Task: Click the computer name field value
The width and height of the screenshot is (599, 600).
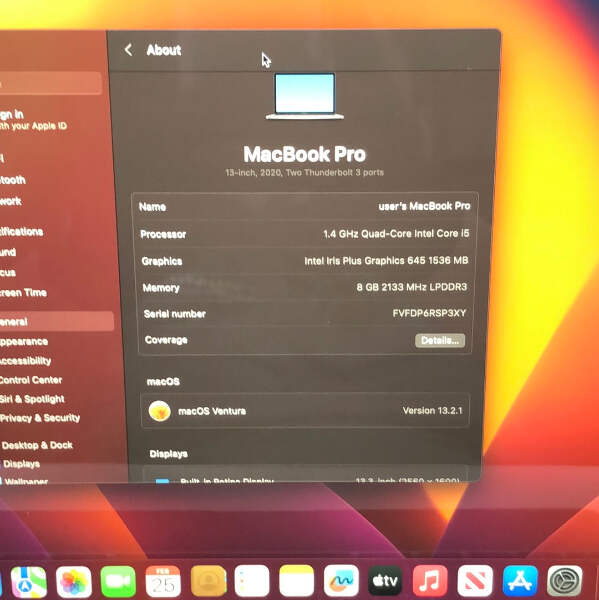Action: 424,206
